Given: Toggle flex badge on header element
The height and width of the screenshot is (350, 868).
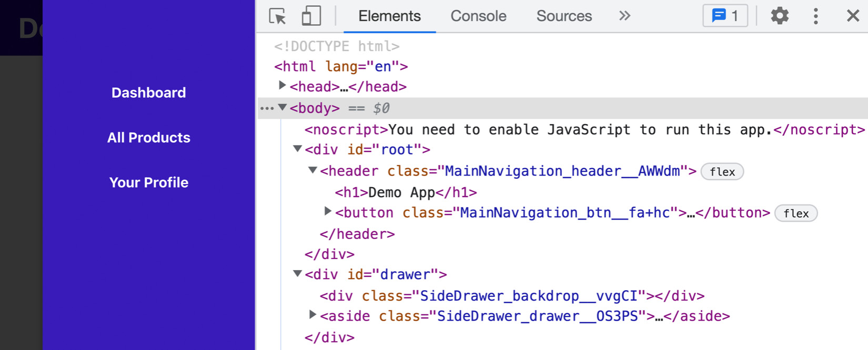Looking at the screenshot, I should pos(722,172).
